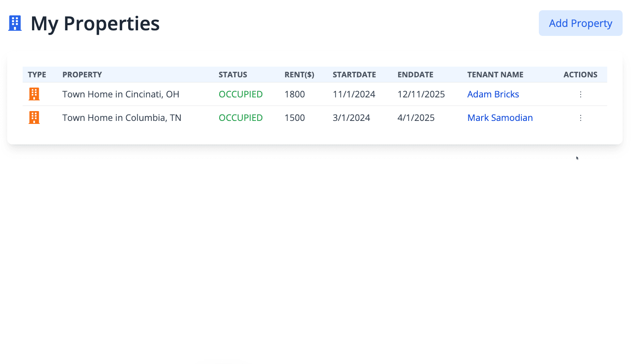The width and height of the screenshot is (632, 364).
Task: Click the STARTDATE column header
Action: [x=354, y=75]
